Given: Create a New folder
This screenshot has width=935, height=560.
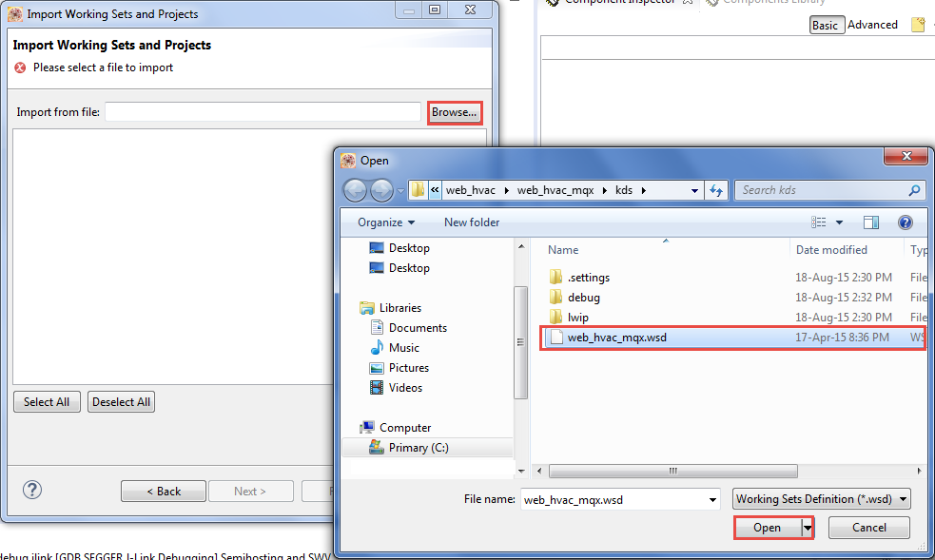Looking at the screenshot, I should (472, 222).
